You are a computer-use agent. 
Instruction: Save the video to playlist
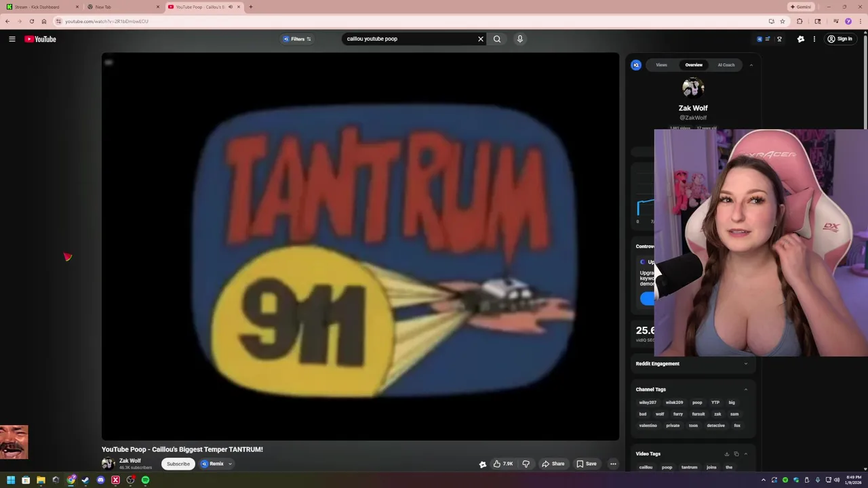587,464
